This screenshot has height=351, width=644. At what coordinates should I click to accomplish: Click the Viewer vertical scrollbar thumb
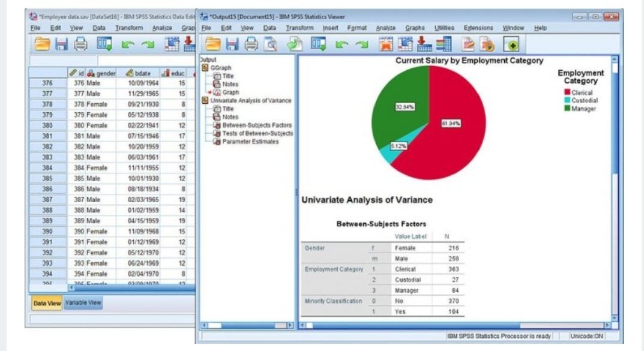(x=615, y=123)
